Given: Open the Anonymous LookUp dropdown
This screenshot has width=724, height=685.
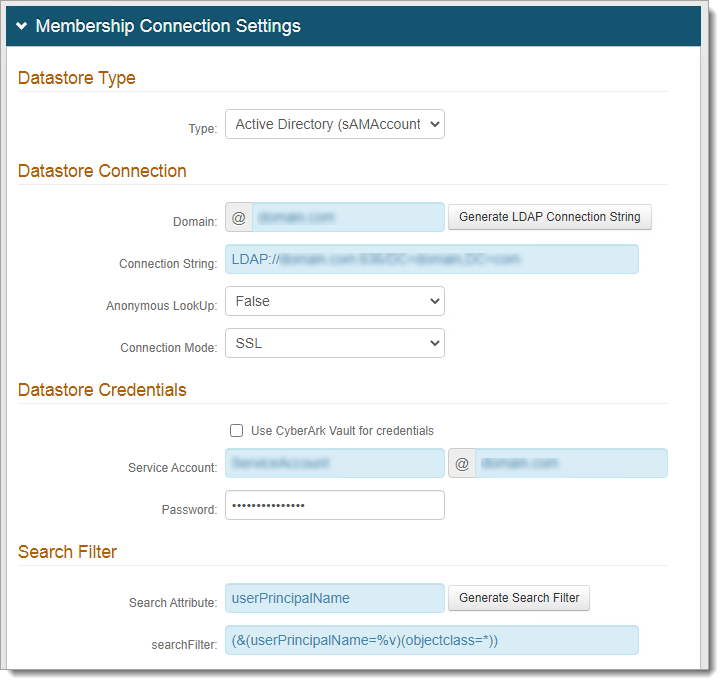Looking at the screenshot, I should 335,301.
